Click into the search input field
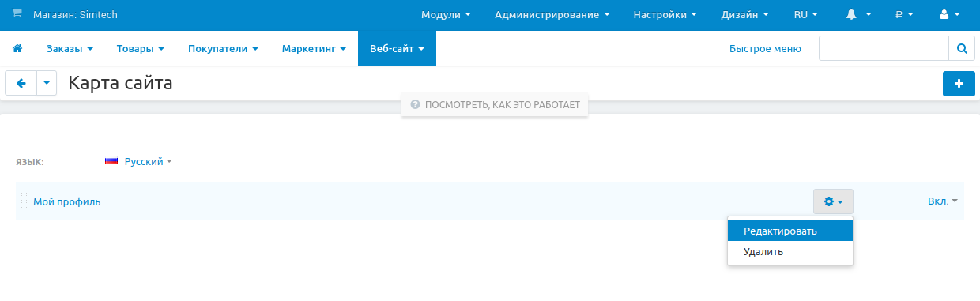This screenshot has width=980, height=301. pos(884,48)
